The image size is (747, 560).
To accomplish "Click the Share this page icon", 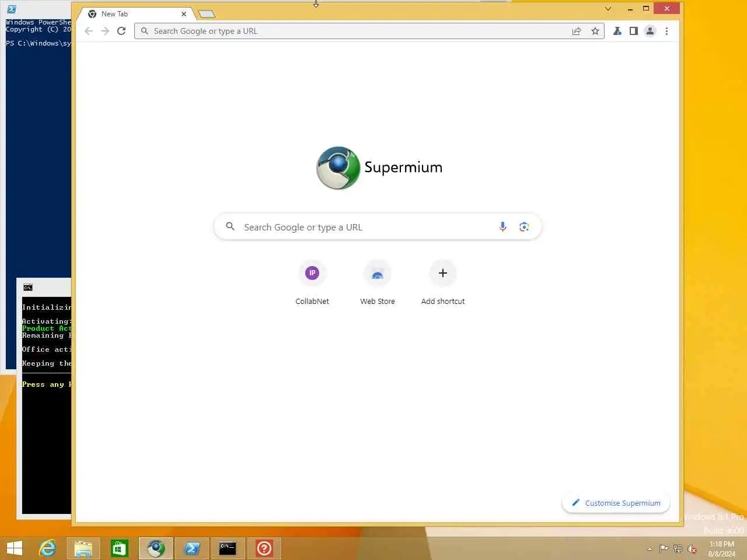I will coord(577,31).
